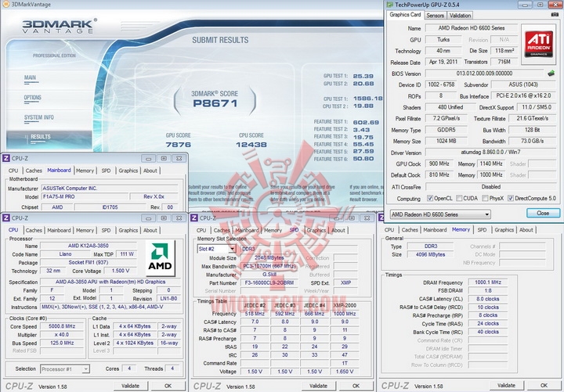Click the CPU-Z SPD window title icon

coord(194,218)
